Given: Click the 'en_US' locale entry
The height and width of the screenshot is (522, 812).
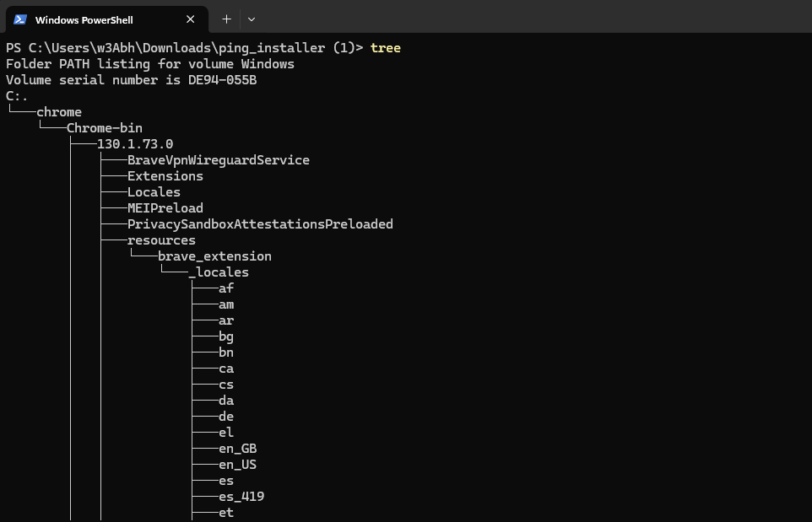Looking at the screenshot, I should click(238, 465).
